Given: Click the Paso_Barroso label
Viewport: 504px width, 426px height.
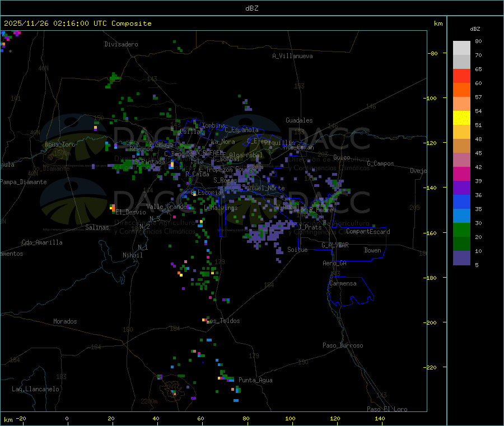Looking at the screenshot, I should click(x=343, y=345).
